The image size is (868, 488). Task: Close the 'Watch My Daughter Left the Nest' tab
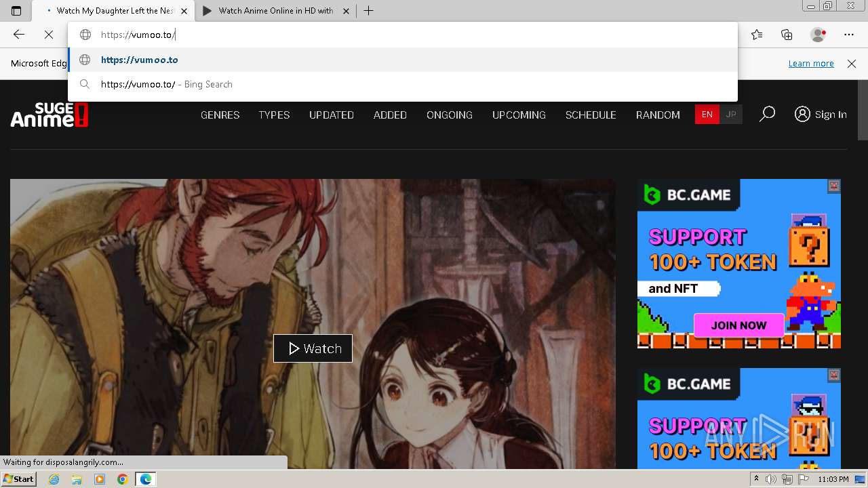(x=184, y=11)
